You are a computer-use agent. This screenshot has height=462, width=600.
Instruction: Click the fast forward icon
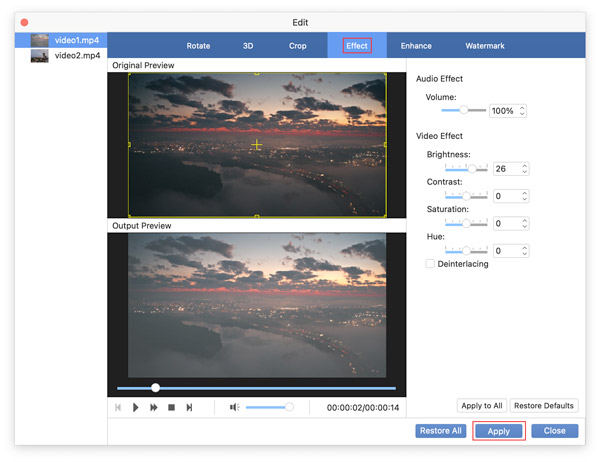153,407
